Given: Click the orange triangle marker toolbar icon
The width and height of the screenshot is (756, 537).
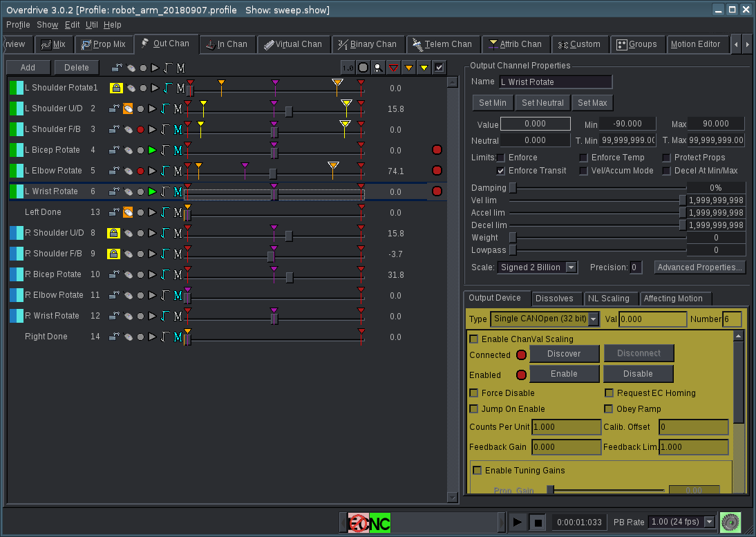Looking at the screenshot, I should point(409,68).
